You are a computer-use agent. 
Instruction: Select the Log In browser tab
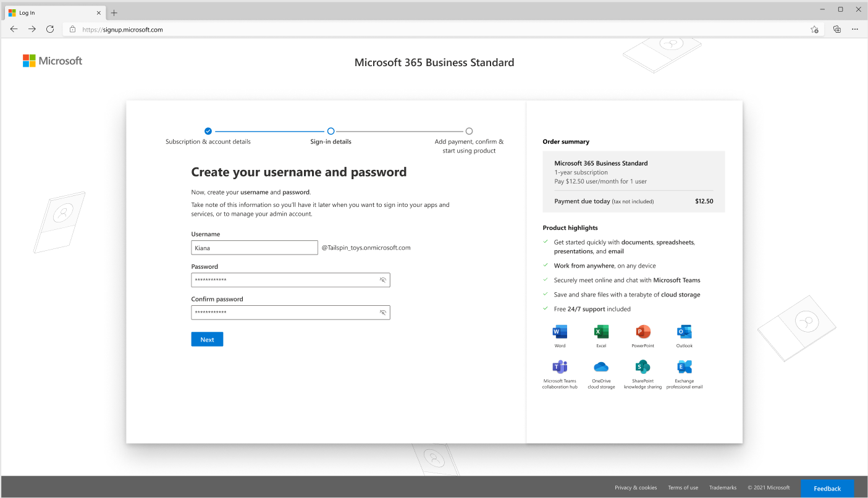(55, 12)
